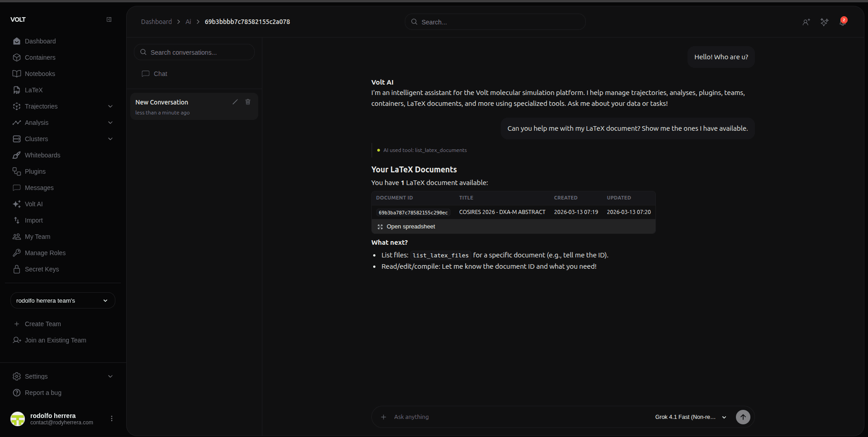Open the Grok 4.1 Fast model dropdown

[690, 417]
